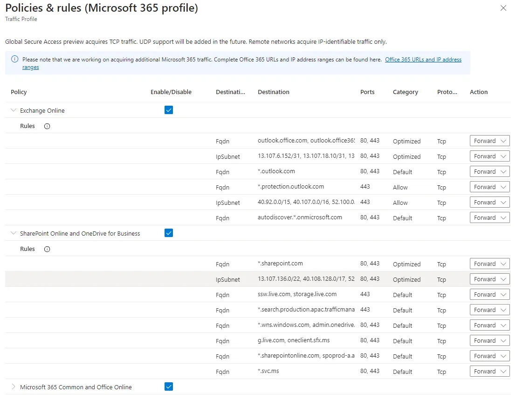Screen dimensions: 516x420
Task: Open Action dropdown for *.sharepointonline.com rule
Action: (490, 356)
